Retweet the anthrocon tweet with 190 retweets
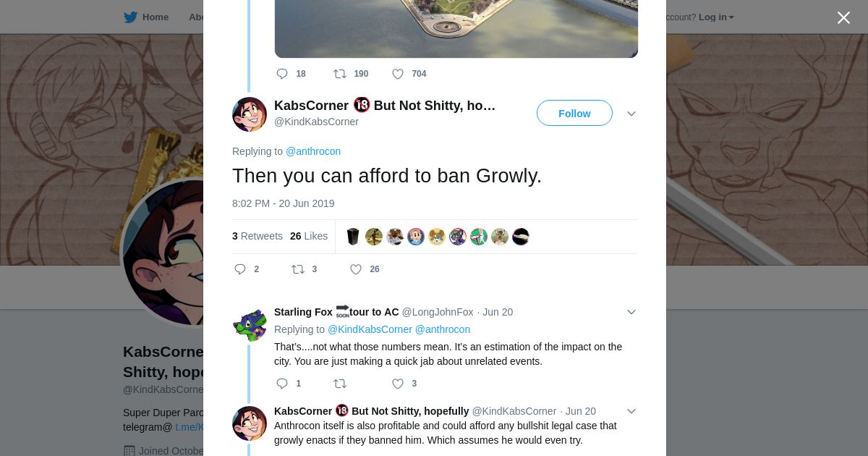 [340, 74]
